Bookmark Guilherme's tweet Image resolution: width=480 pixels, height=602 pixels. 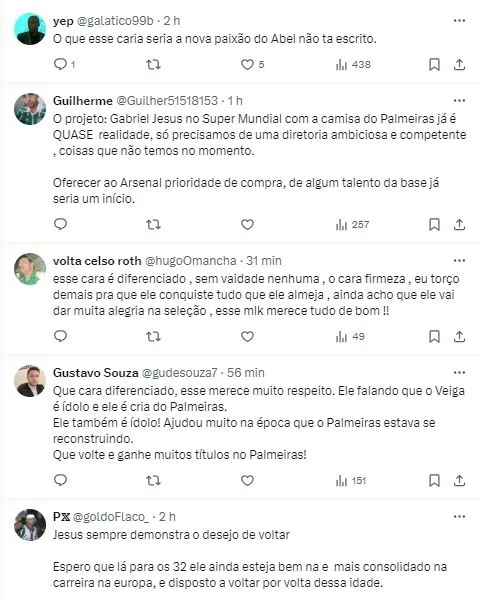(434, 225)
